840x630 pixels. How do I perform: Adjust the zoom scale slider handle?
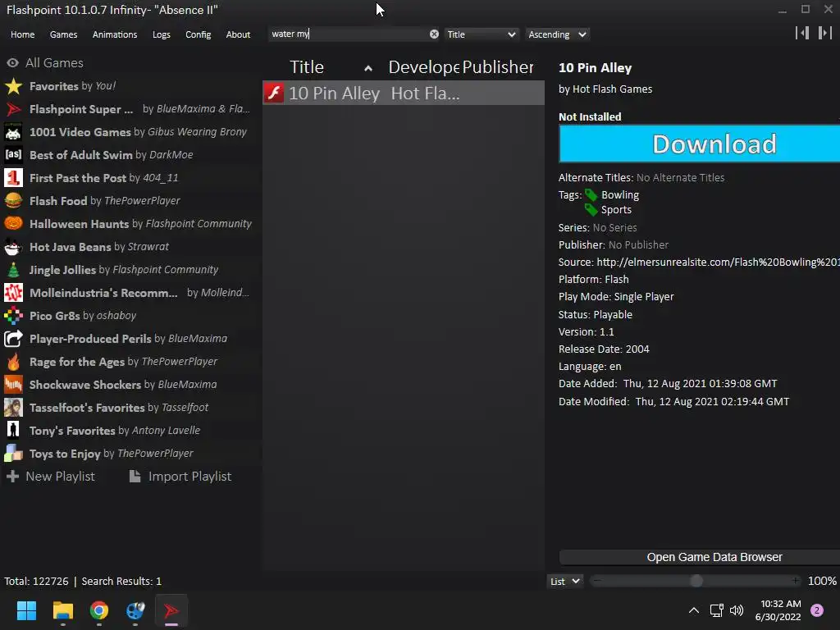[x=696, y=581]
